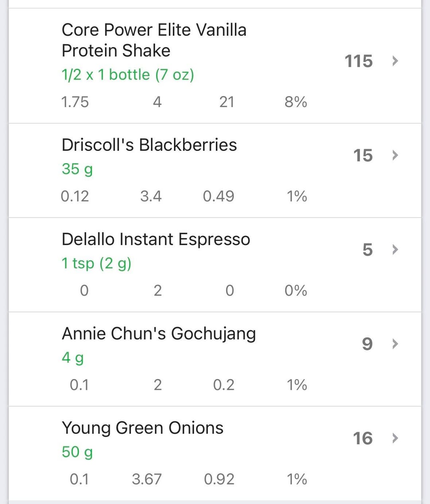Click the 15 calorie value for blackberries
The height and width of the screenshot is (504, 430).
click(363, 155)
